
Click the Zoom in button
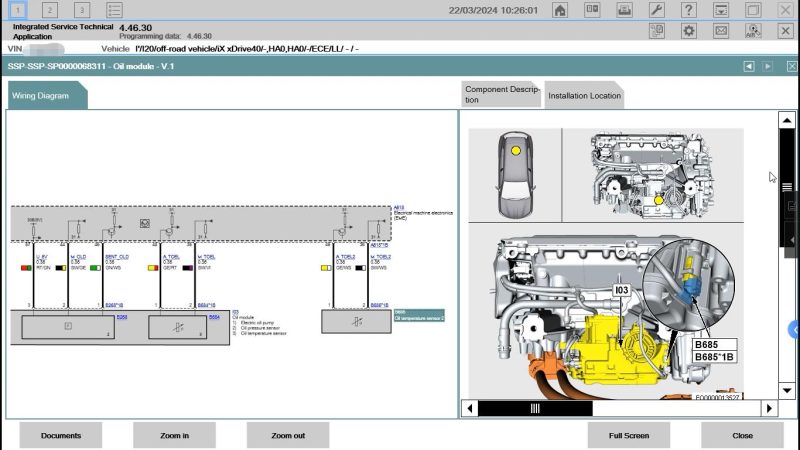tap(174, 435)
